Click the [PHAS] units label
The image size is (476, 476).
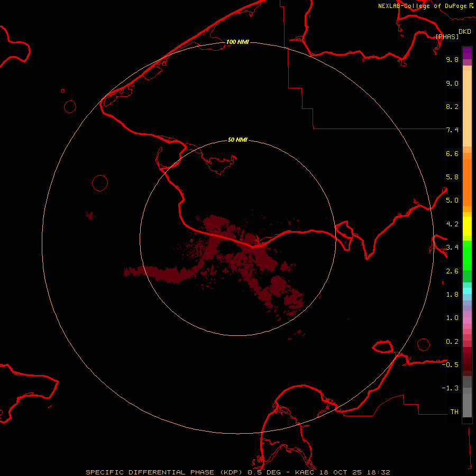point(447,36)
